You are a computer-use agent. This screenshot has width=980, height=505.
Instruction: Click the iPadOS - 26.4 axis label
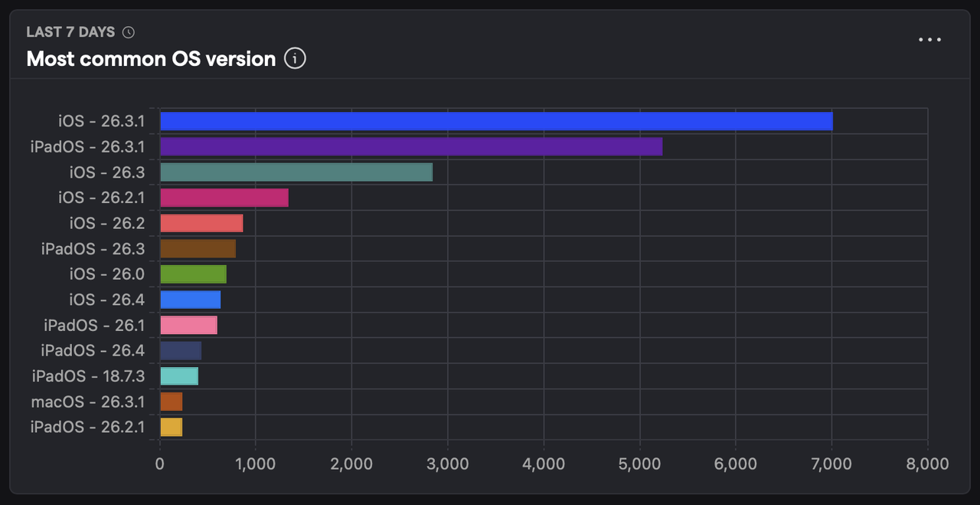[93, 350]
